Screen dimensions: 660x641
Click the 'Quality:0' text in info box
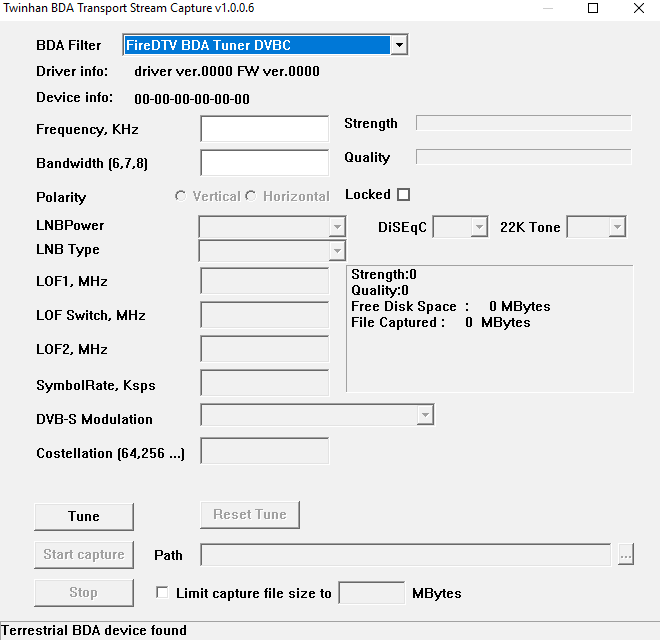(x=380, y=290)
